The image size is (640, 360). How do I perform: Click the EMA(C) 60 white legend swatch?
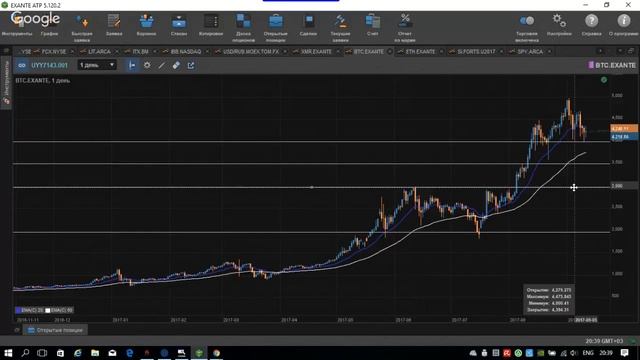pos(48,310)
